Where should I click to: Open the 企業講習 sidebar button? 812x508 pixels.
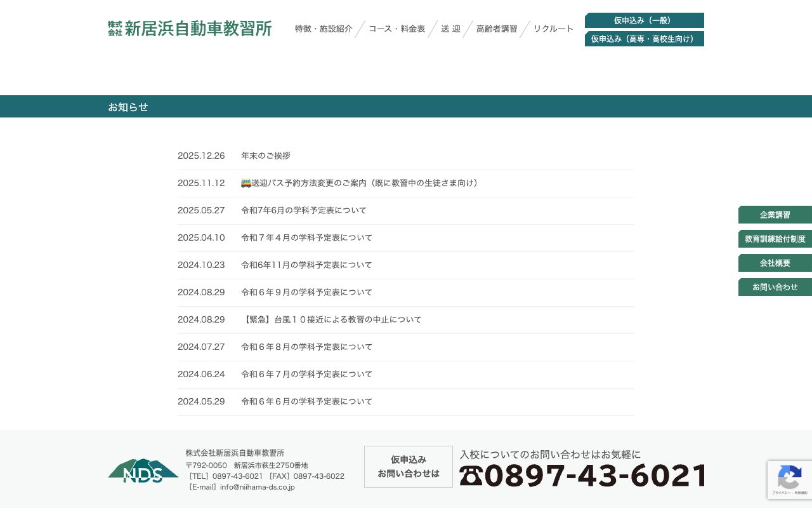[x=775, y=215]
